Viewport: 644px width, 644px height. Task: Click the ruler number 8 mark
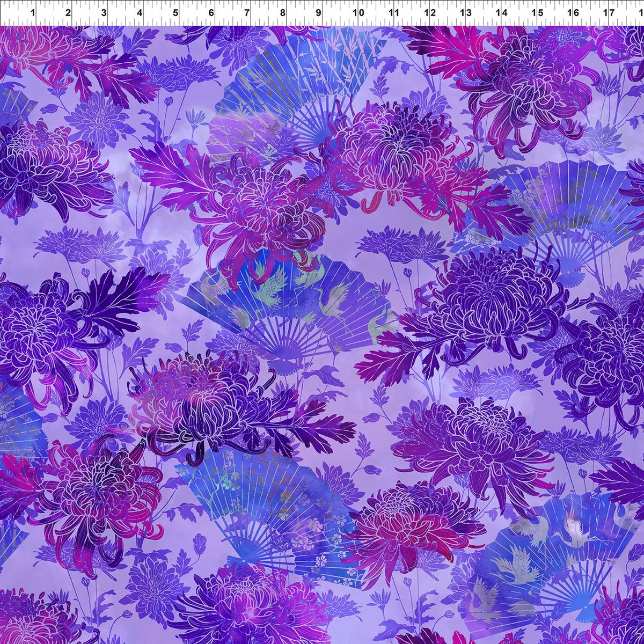[283, 12]
